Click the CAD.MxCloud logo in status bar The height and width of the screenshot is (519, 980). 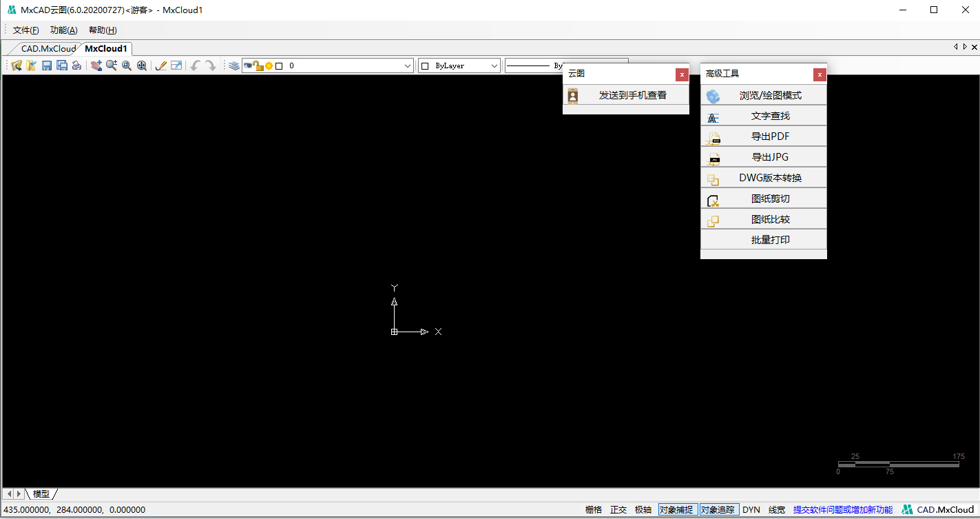click(938, 509)
